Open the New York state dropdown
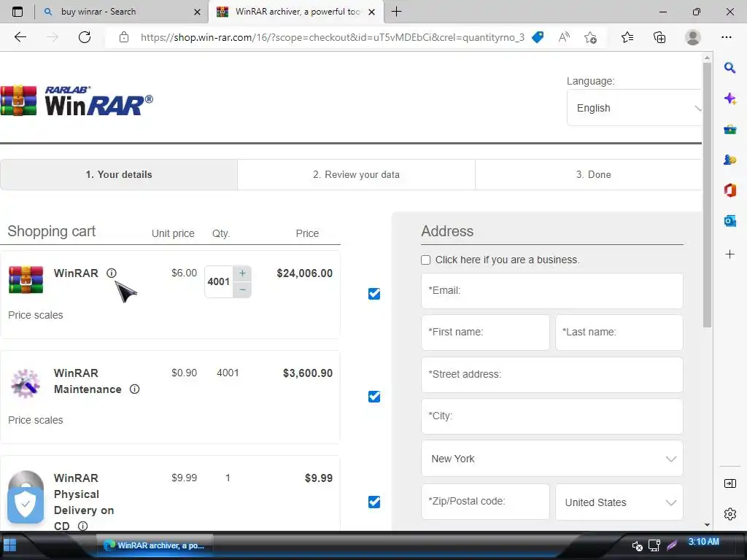The image size is (747, 560). pos(551,459)
